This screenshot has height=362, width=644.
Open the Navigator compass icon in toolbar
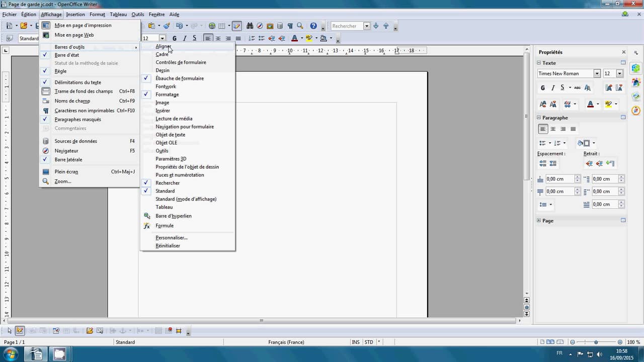point(260,26)
